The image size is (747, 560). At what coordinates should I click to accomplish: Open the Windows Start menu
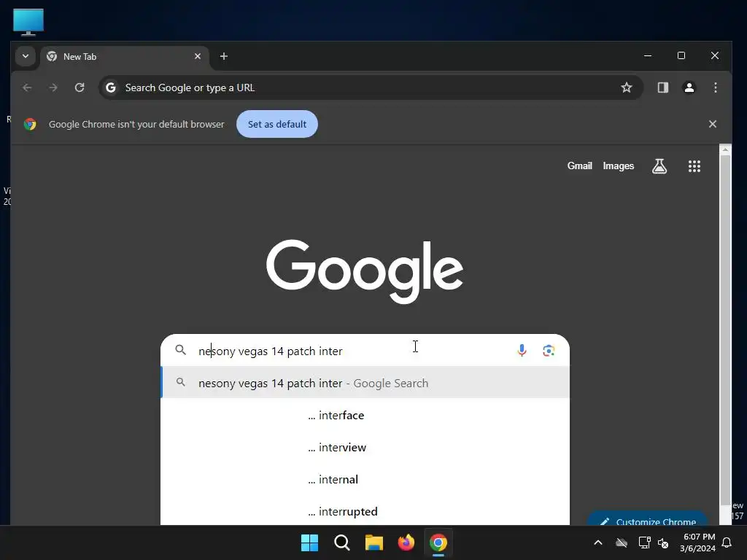click(309, 542)
